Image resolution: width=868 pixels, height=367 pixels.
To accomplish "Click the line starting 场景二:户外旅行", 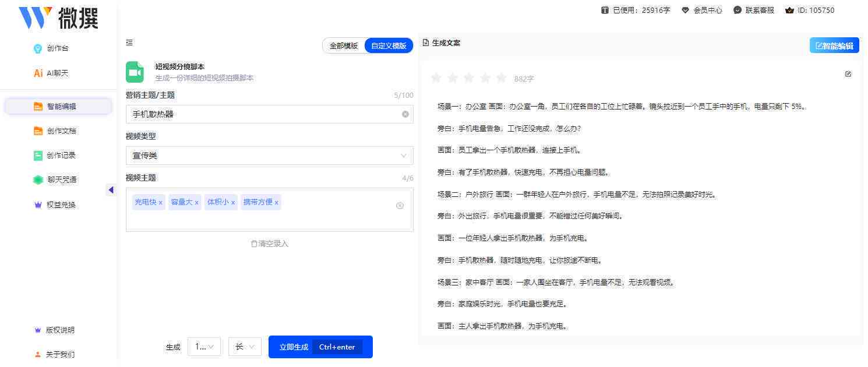I will pyautogui.click(x=577, y=194).
